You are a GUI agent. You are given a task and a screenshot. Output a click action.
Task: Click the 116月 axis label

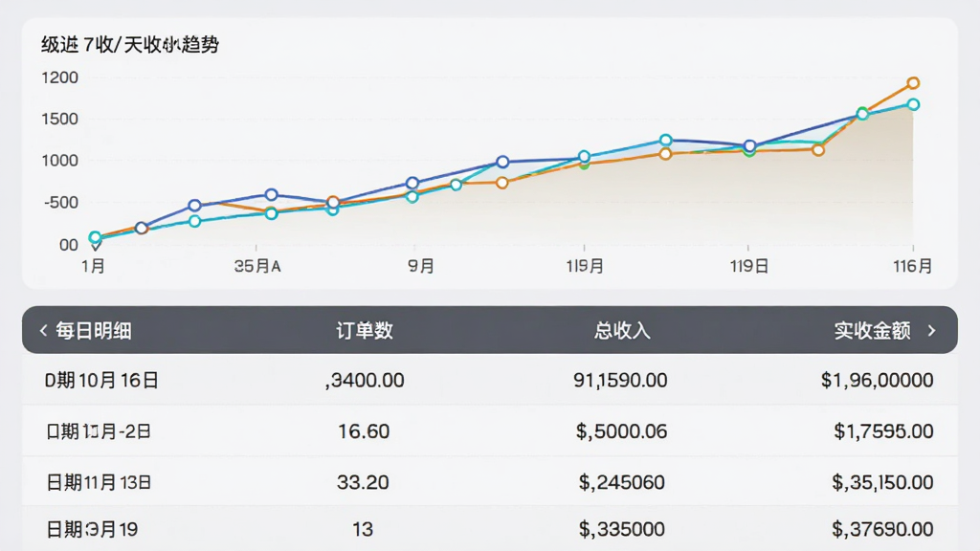click(x=912, y=266)
